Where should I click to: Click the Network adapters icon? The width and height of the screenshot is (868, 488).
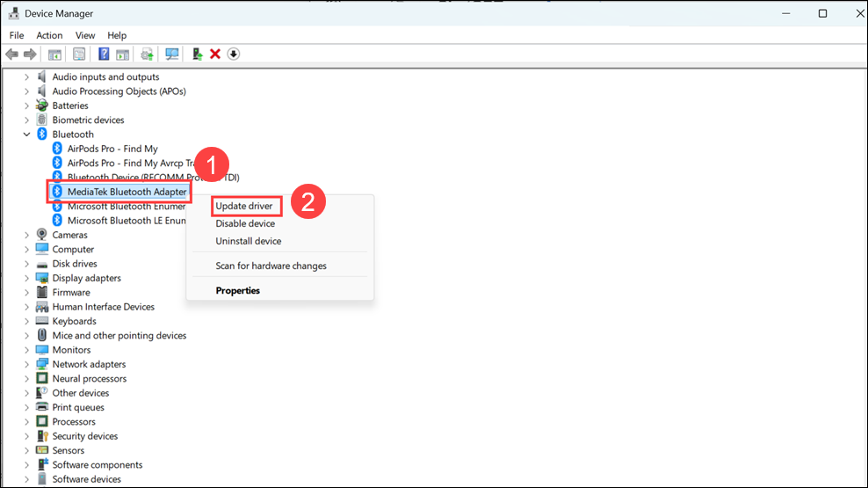tap(41, 364)
